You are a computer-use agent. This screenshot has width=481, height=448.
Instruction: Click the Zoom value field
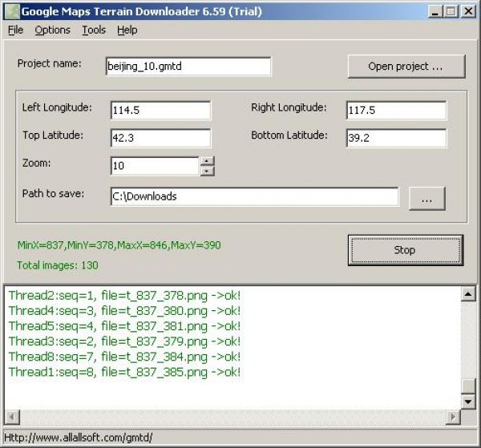point(155,166)
